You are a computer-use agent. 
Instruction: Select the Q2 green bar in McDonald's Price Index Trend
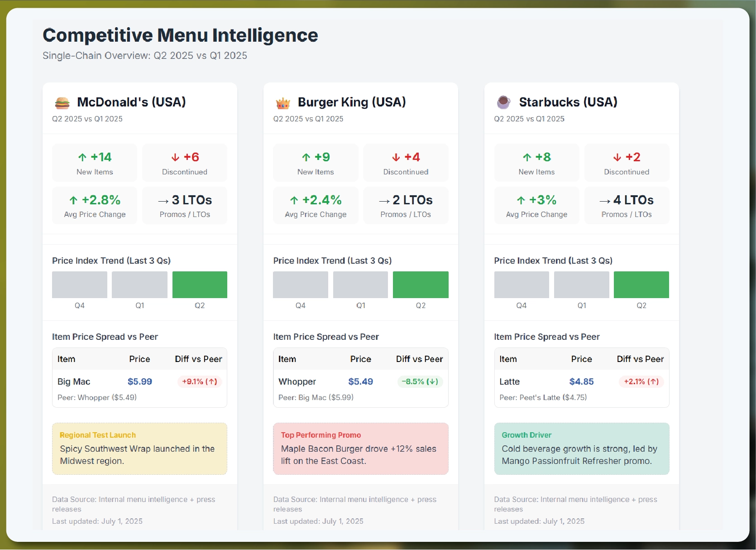coord(200,285)
